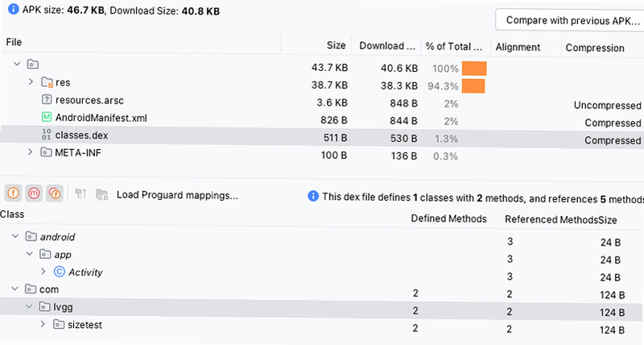
Task: Click the 94.3% size bar of res
Action: (x=473, y=86)
